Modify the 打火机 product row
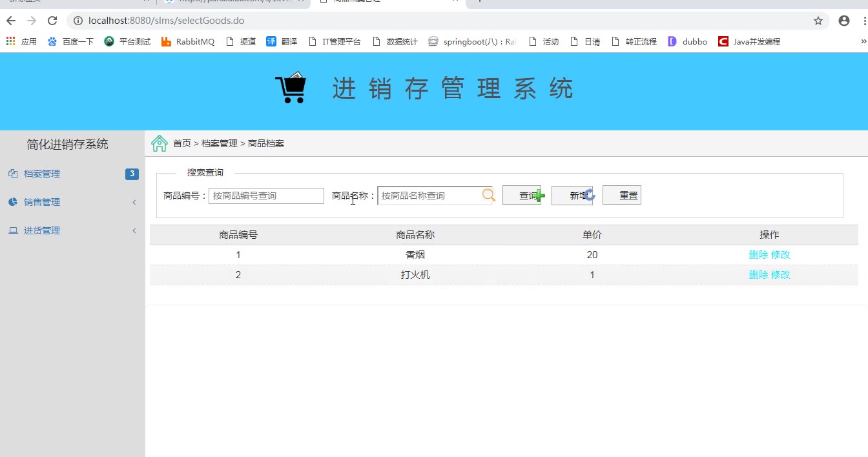The image size is (868, 457). pyautogui.click(x=781, y=275)
